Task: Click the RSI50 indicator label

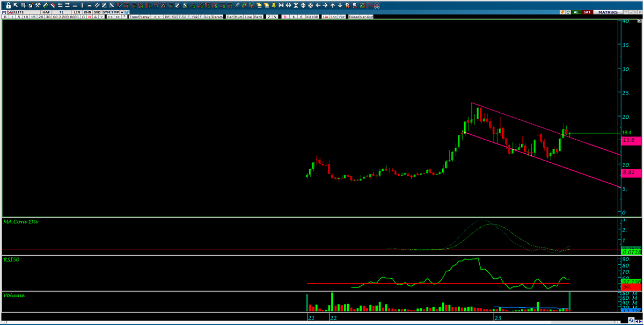Action: pos(12,259)
